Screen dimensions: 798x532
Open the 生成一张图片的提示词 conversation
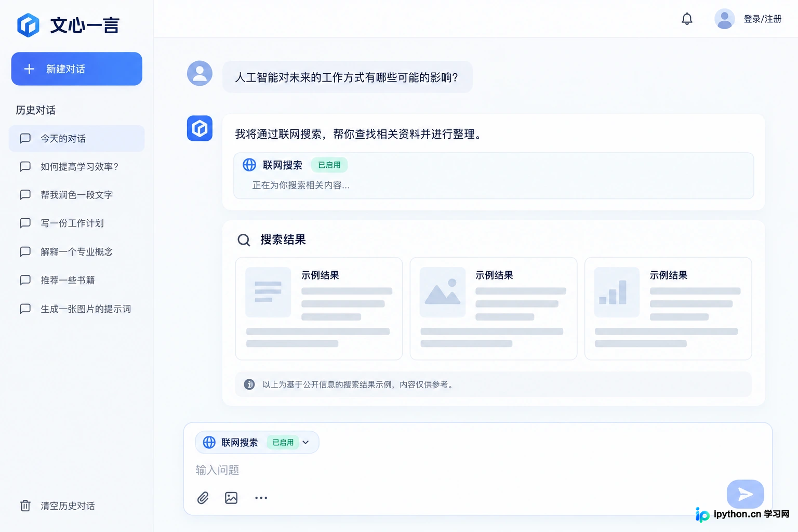[76, 309]
